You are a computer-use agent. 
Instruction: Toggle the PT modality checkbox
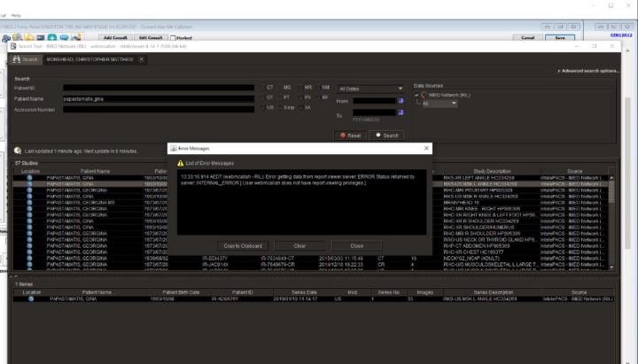click(x=279, y=97)
